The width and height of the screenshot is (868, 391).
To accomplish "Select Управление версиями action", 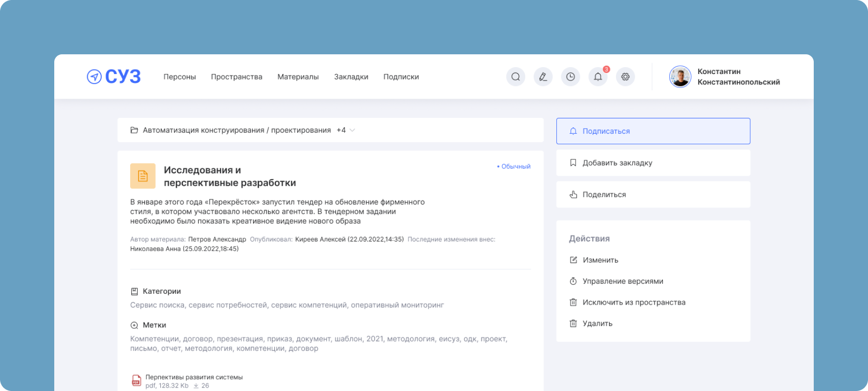I will point(622,281).
